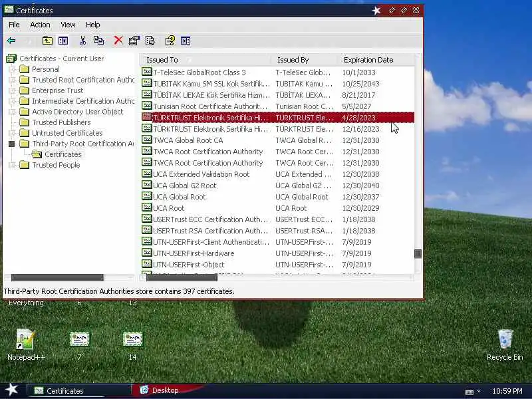Click the open Certificates subfolder icon
The height and width of the screenshot is (399, 532).
[x=37, y=154]
